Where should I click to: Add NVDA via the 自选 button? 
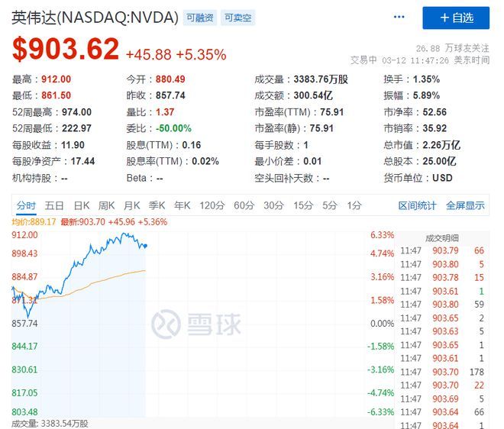(456, 18)
